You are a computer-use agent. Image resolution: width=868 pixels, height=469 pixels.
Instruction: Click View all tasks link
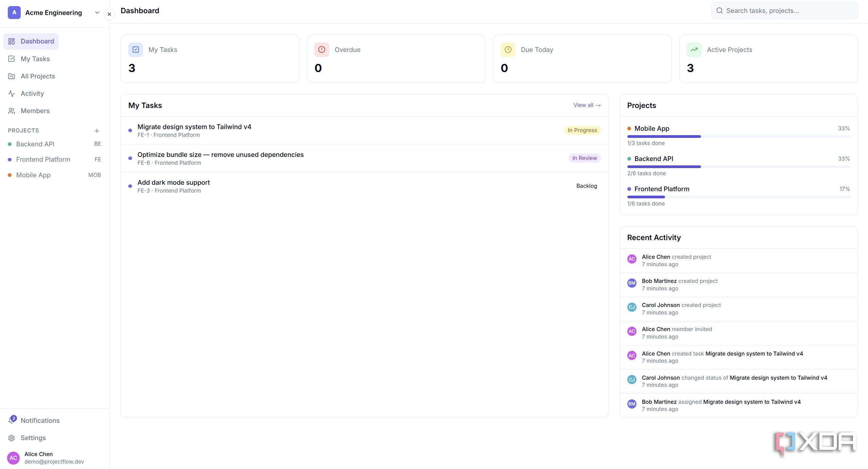click(587, 105)
